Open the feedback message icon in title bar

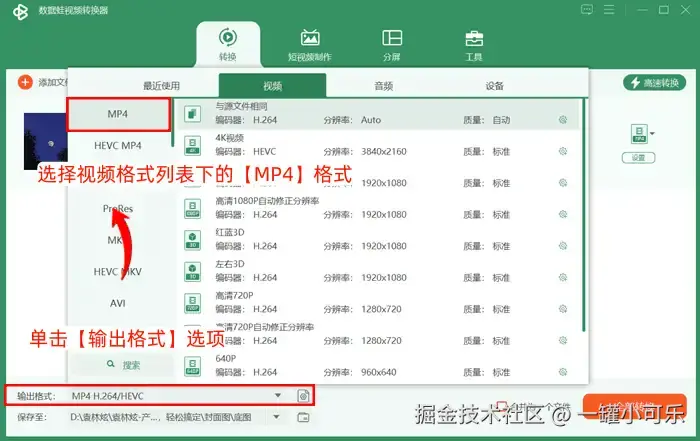(x=587, y=9)
